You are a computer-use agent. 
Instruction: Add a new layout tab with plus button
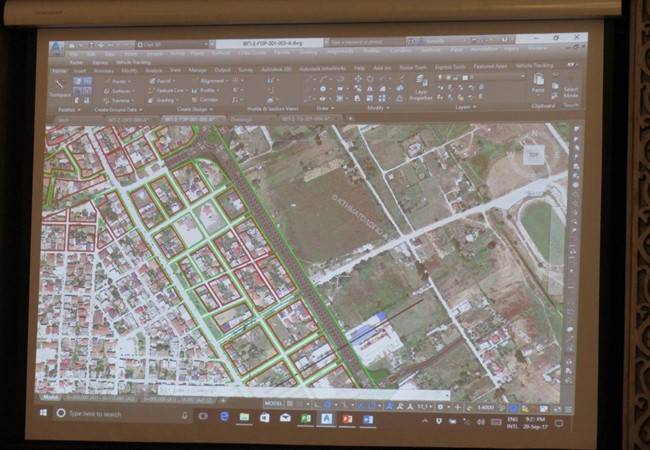[223, 400]
